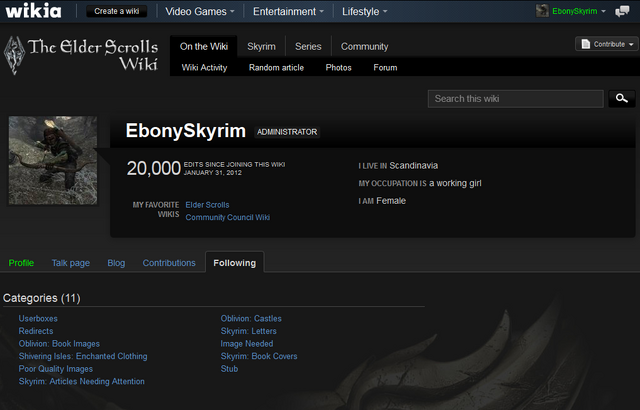
Task: Expand the Entertainment menu
Action: point(288,11)
